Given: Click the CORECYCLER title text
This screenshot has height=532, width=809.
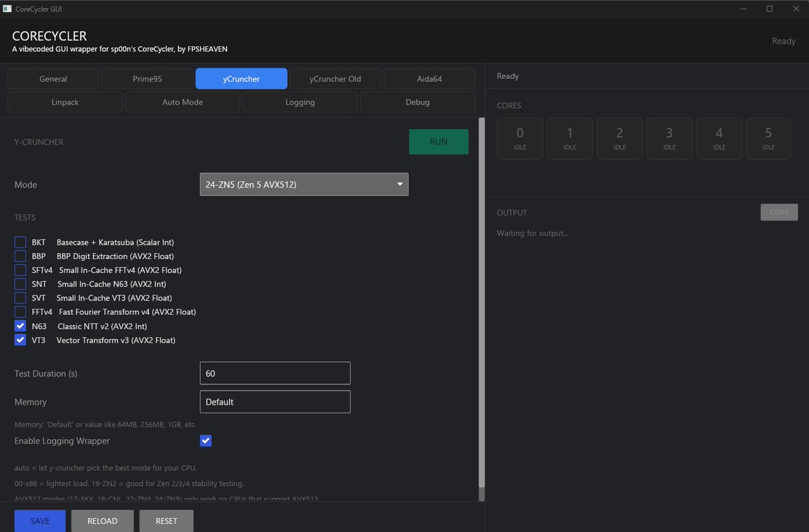Looking at the screenshot, I should 49,36.
